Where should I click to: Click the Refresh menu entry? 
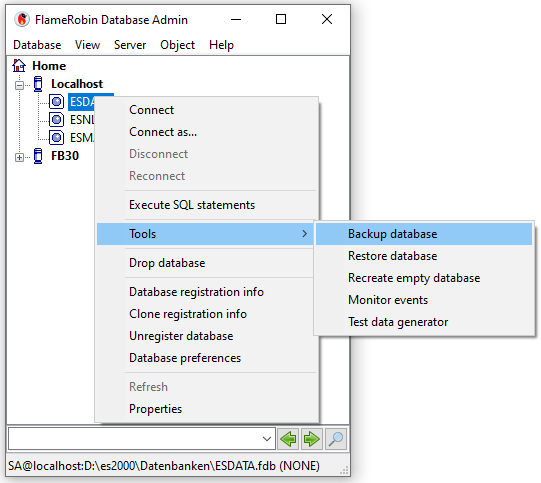click(x=207, y=387)
